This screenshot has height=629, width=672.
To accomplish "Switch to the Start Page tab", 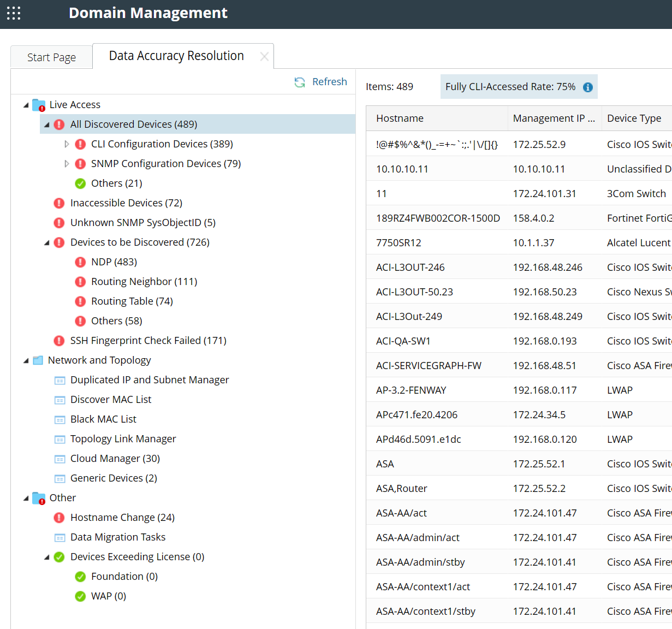I will (x=51, y=57).
